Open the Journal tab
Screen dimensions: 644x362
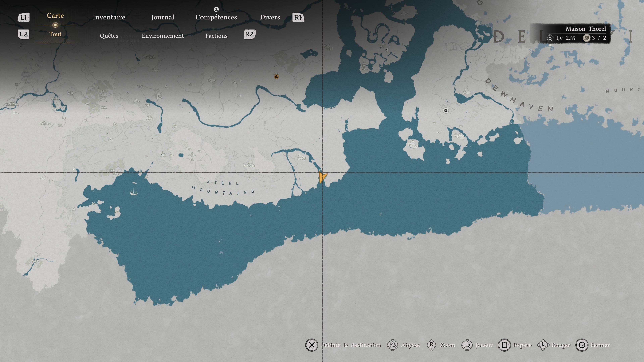163,17
